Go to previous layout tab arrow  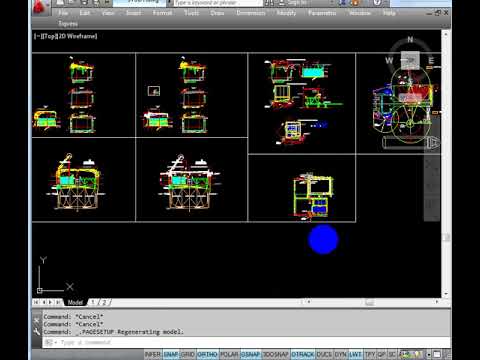pyautogui.click(x=43, y=302)
